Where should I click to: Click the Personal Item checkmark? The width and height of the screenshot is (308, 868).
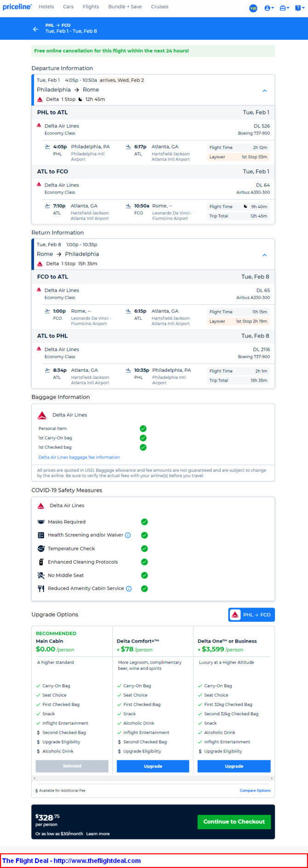(143, 428)
